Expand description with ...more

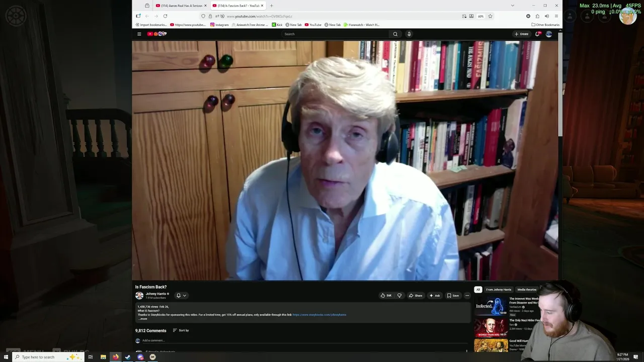point(143,319)
